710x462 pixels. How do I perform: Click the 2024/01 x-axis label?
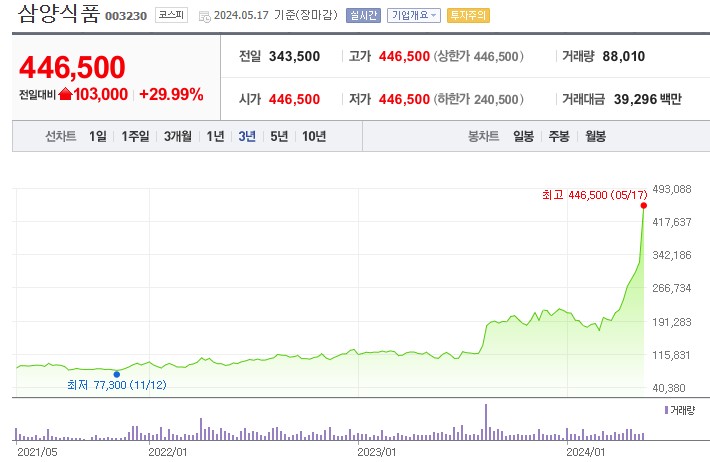click(585, 452)
